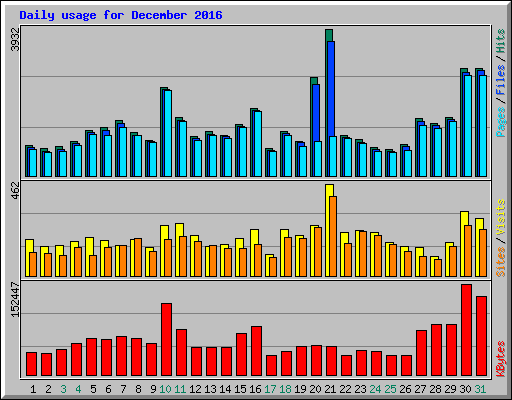Click the cyan Pages bar for day 31
Screen dimensions: 512x400
[x=483, y=126]
